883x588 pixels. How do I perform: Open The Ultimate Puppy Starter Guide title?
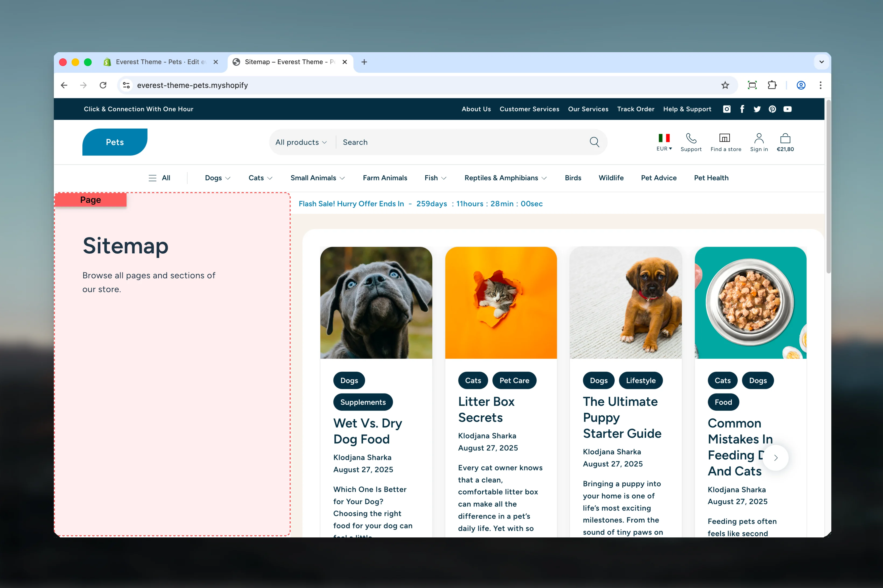[622, 417]
